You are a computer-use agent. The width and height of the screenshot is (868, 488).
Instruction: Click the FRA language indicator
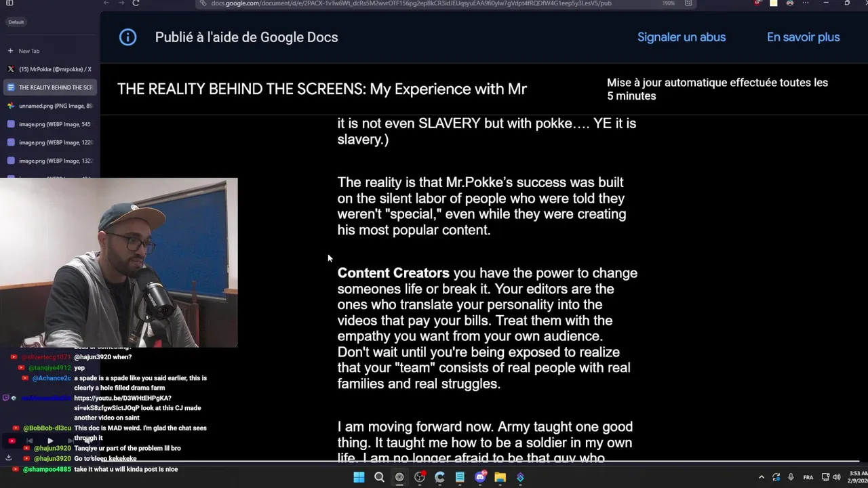coord(808,477)
